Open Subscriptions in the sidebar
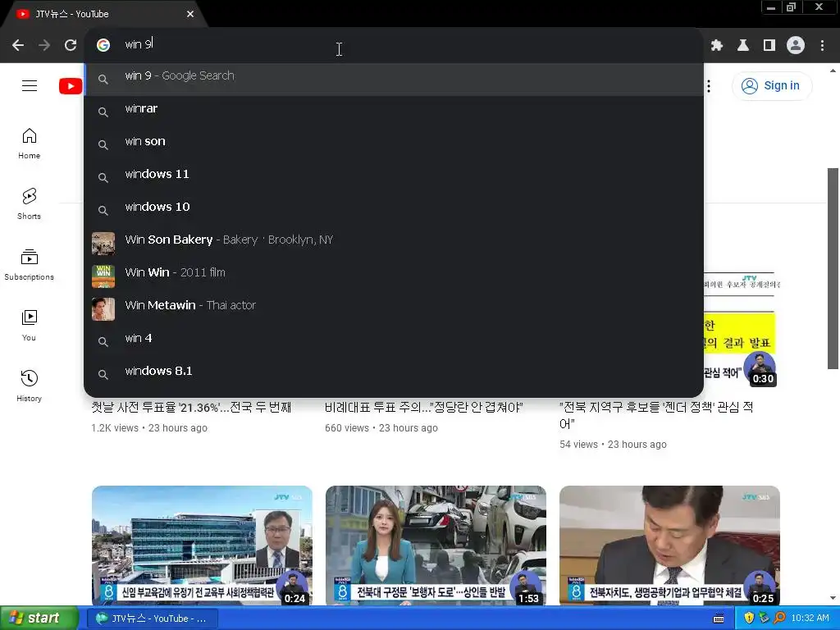The width and height of the screenshot is (840, 630). coord(29,265)
